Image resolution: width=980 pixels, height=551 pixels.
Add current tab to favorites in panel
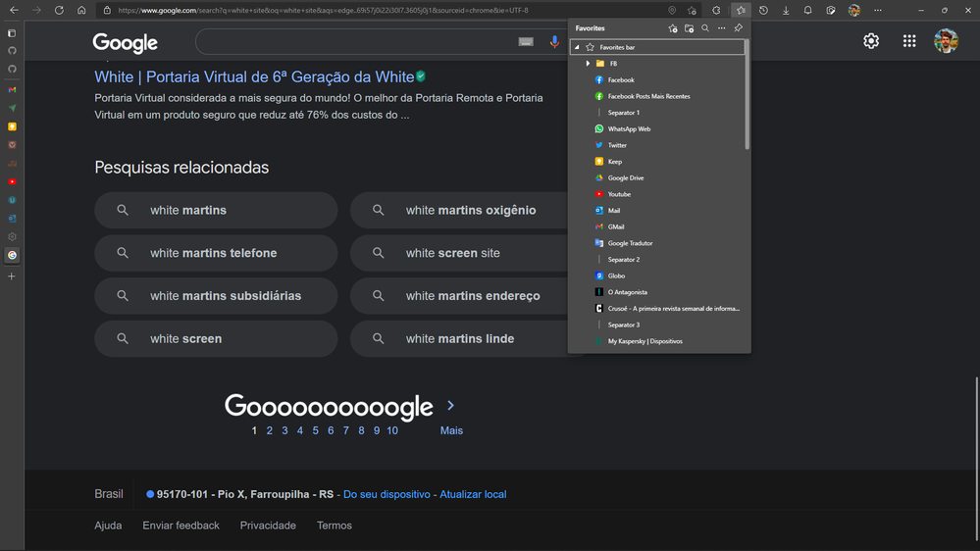[673, 28]
